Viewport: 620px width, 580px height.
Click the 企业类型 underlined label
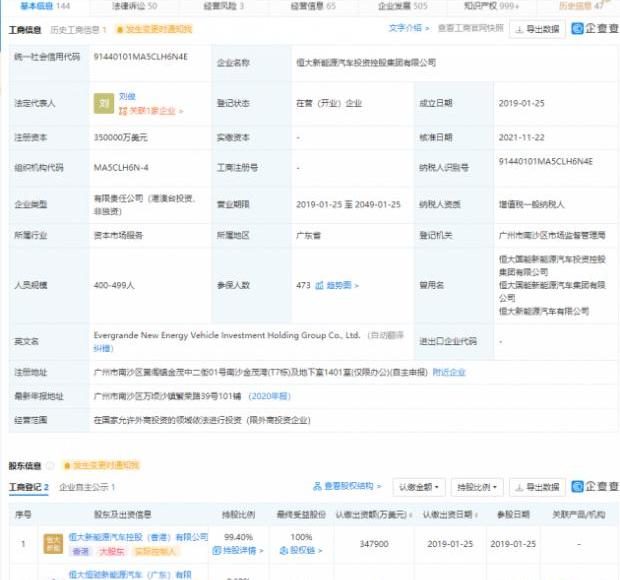click(31, 204)
